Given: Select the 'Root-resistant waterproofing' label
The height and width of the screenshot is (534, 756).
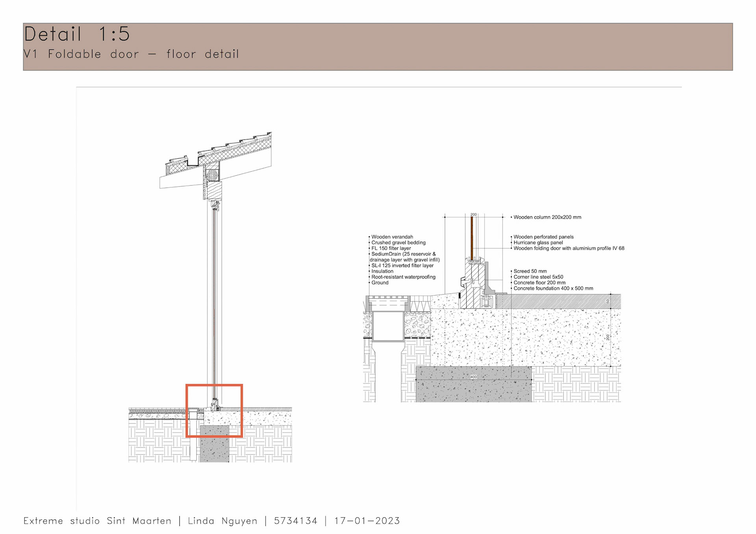Looking at the screenshot, I should [403, 277].
